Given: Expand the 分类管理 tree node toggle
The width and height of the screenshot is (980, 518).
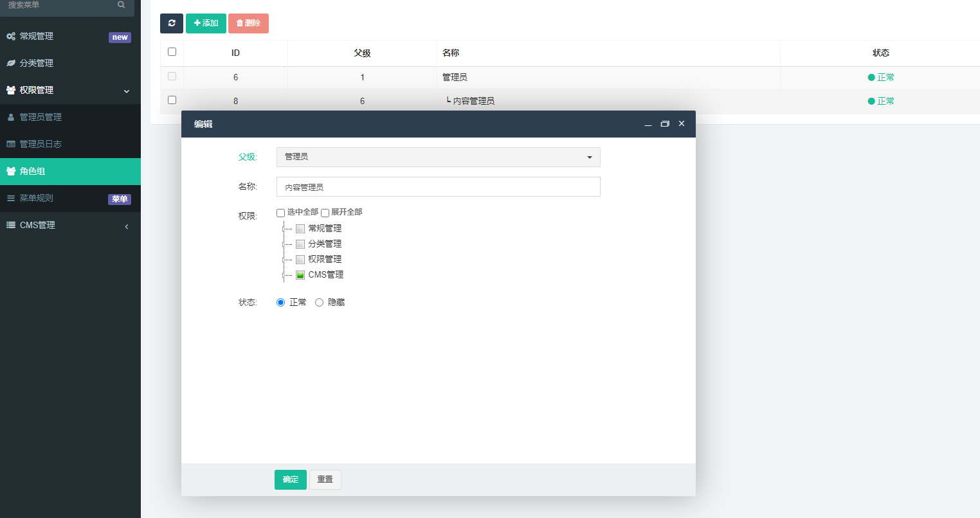Looking at the screenshot, I should [x=284, y=244].
